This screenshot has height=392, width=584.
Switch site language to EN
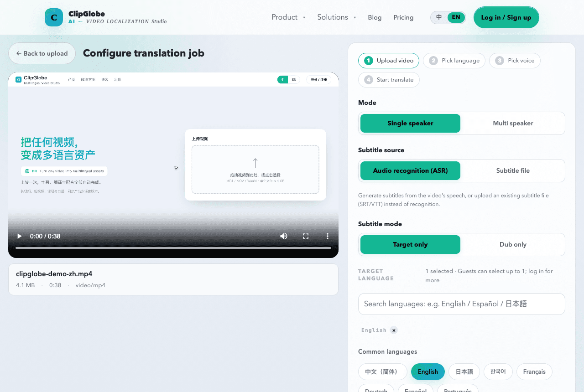456,17
